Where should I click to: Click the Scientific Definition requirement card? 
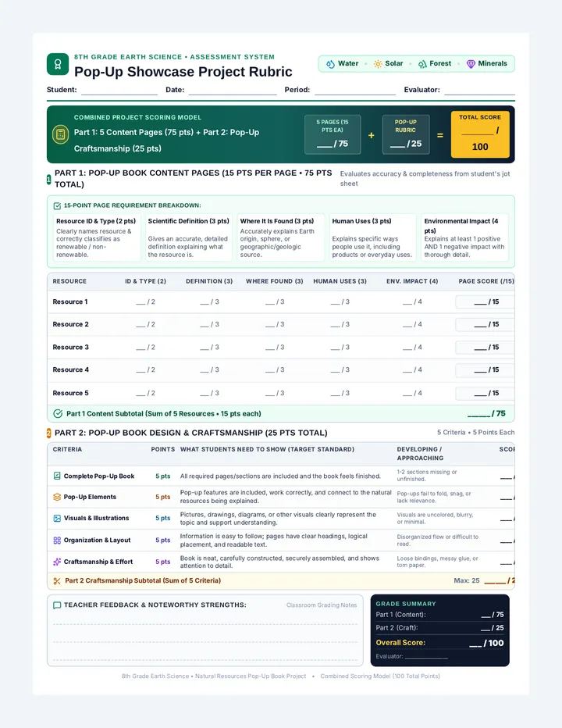pos(188,237)
